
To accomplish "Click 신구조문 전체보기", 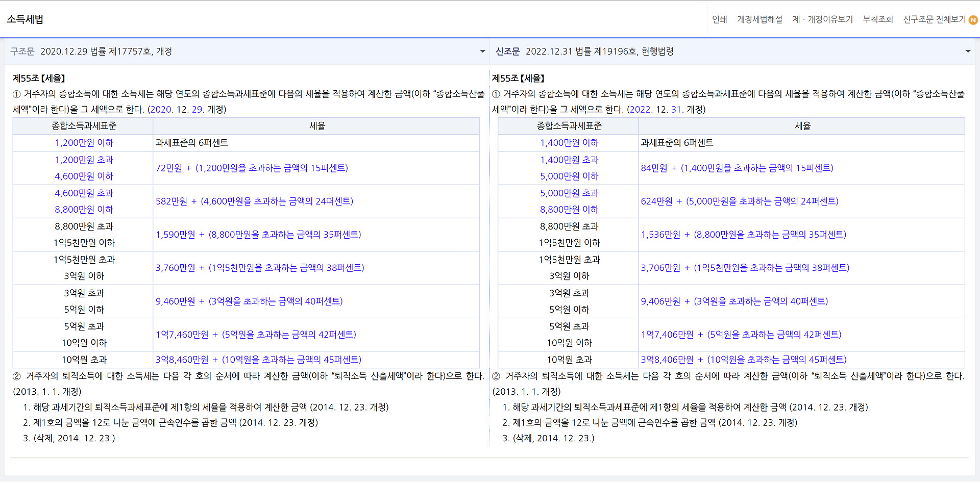I will point(934,19).
